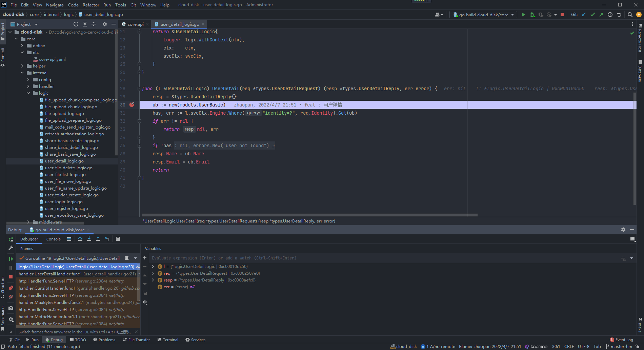The width and height of the screenshot is (644, 350).
Task: Open the run configuration dropdown
Action: [483, 15]
